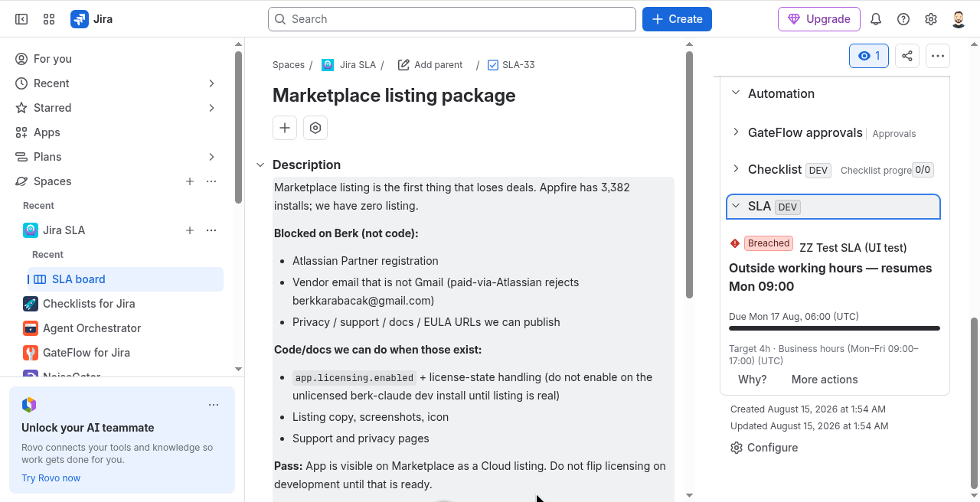Expand the Plans menu chevron
This screenshot has width=980, height=502.
click(x=212, y=157)
